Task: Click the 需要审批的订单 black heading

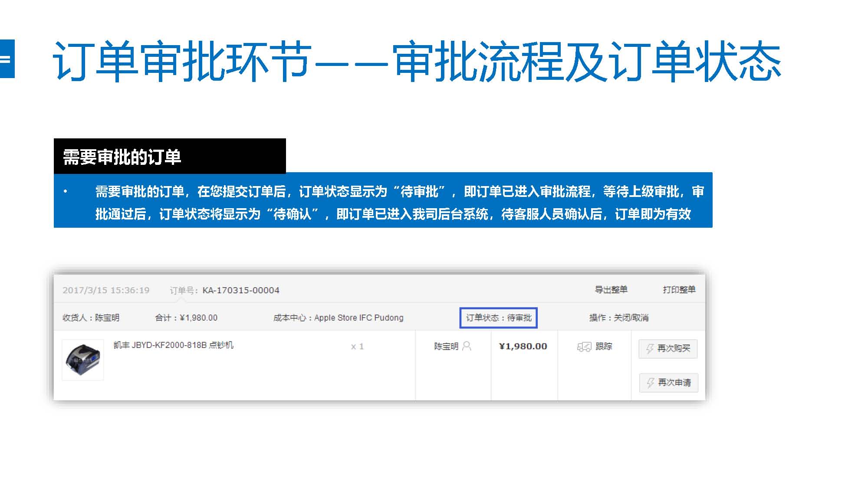Action: (x=170, y=156)
